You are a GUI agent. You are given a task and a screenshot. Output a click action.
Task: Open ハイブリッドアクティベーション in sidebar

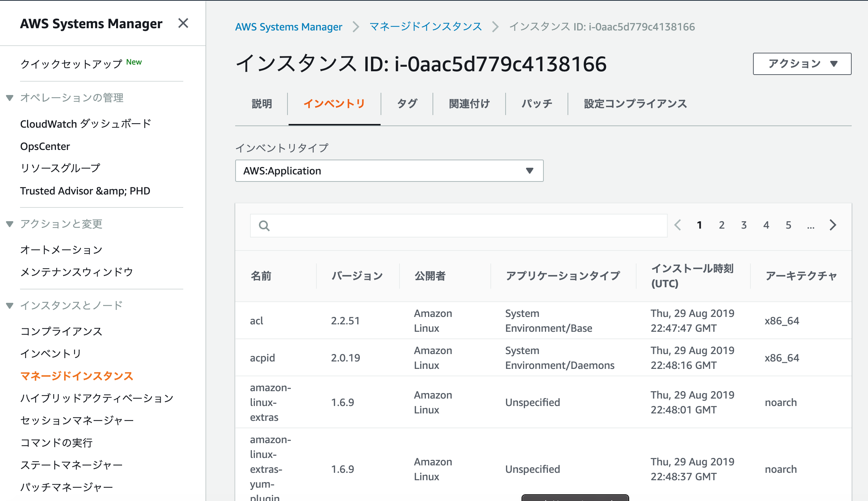[x=97, y=398]
